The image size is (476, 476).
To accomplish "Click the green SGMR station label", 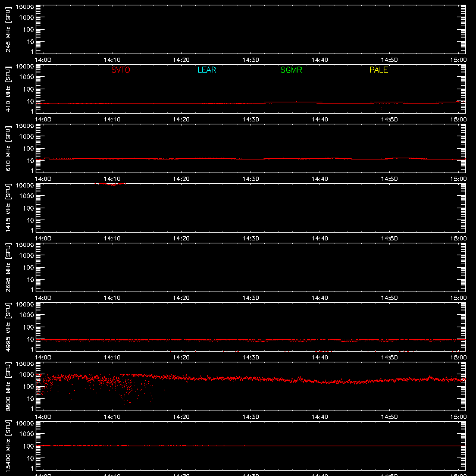I will pyautogui.click(x=291, y=70).
